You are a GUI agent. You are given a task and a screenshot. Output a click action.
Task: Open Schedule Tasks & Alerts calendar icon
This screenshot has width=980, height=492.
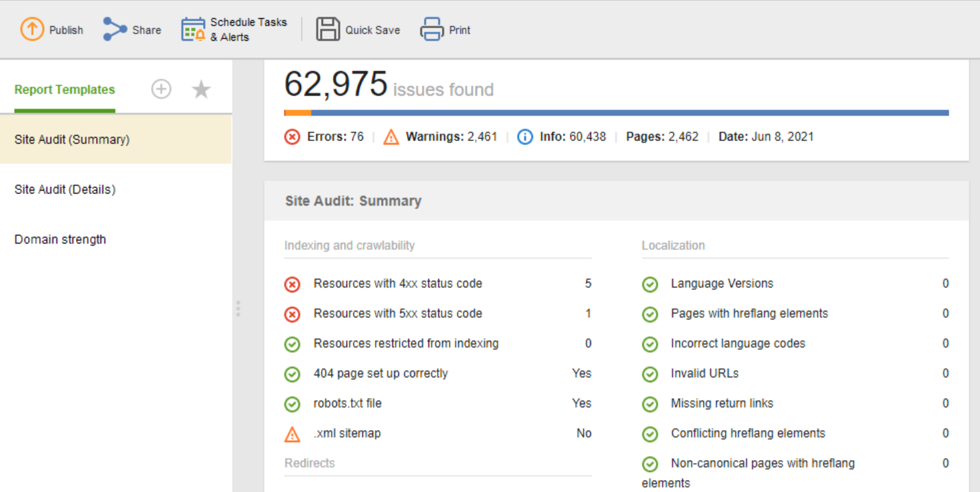click(193, 29)
